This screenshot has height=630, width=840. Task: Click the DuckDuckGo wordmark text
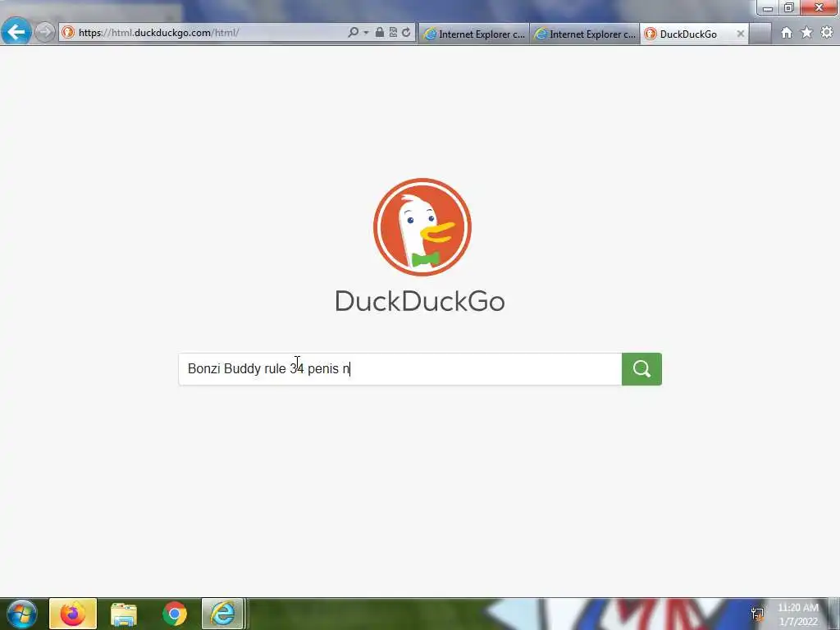tap(420, 301)
